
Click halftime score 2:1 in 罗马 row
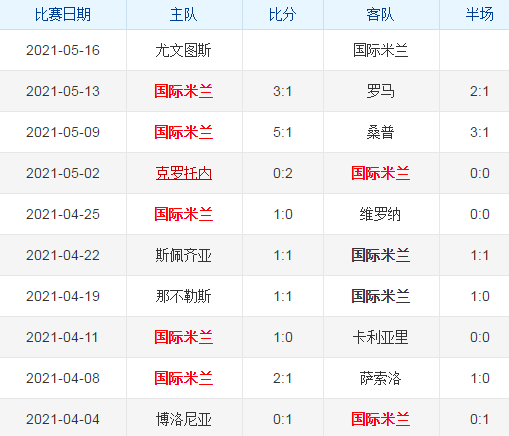click(480, 91)
